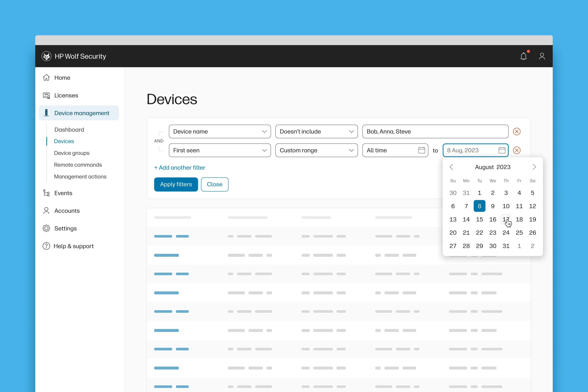Choose August 12 in the calendar
Image resolution: width=588 pixels, height=392 pixels.
point(532,206)
